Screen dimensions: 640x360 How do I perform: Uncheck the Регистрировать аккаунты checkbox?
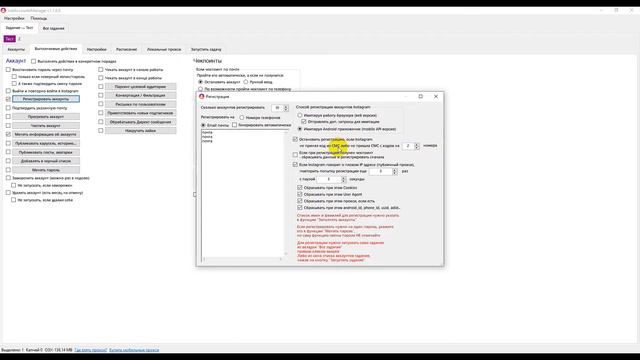pos(8,99)
